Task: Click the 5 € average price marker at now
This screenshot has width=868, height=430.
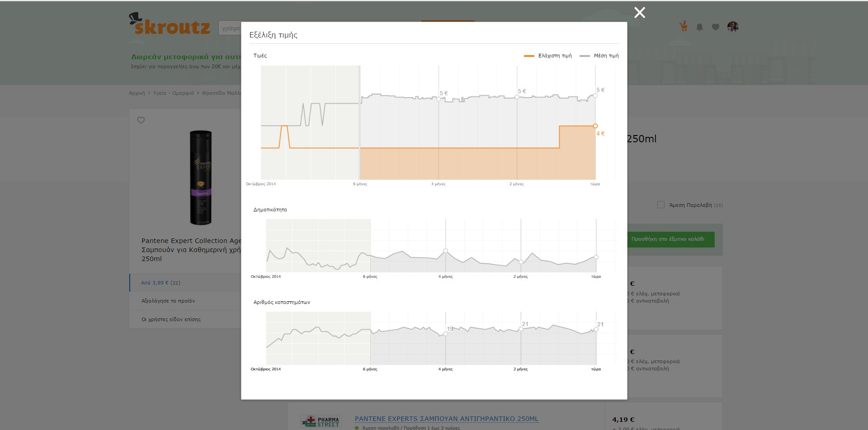Action: 595,95
